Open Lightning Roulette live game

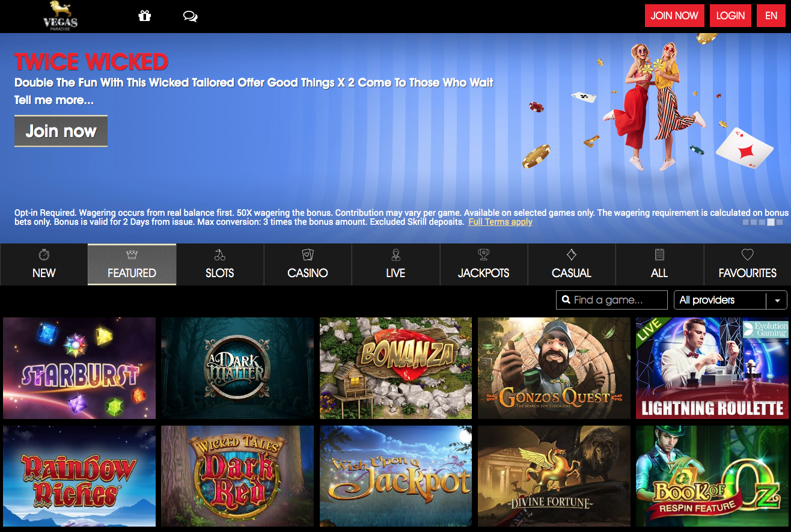pos(712,368)
